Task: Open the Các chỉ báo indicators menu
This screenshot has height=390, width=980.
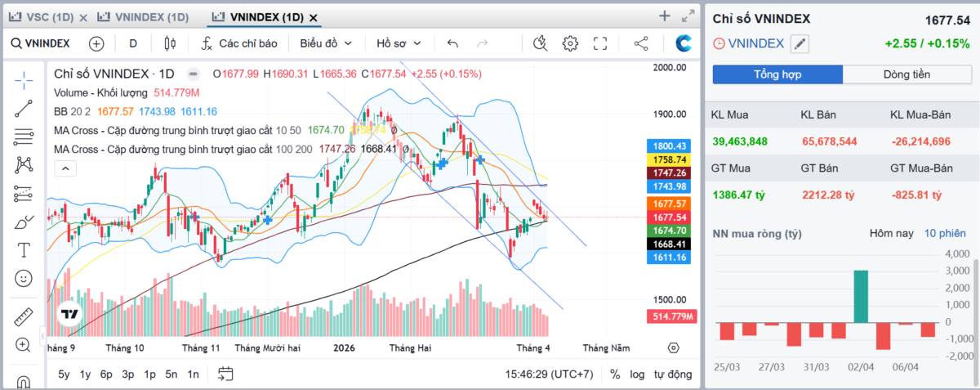Action: (239, 43)
